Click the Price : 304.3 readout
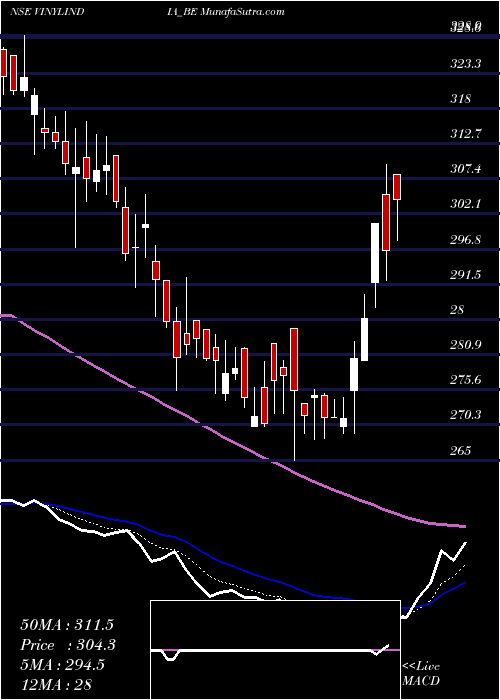This screenshot has height=700, width=500. tap(68, 645)
